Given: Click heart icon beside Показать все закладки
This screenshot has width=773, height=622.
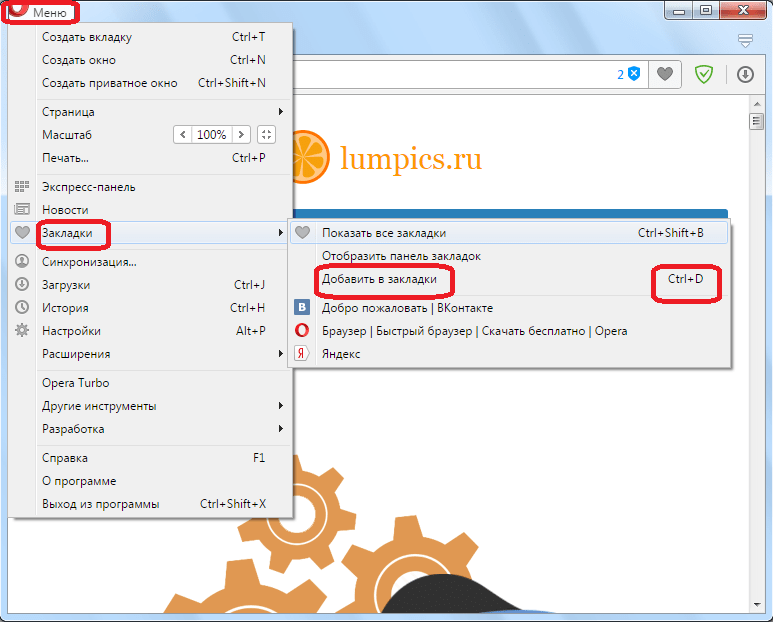Looking at the screenshot, I should (x=302, y=232).
